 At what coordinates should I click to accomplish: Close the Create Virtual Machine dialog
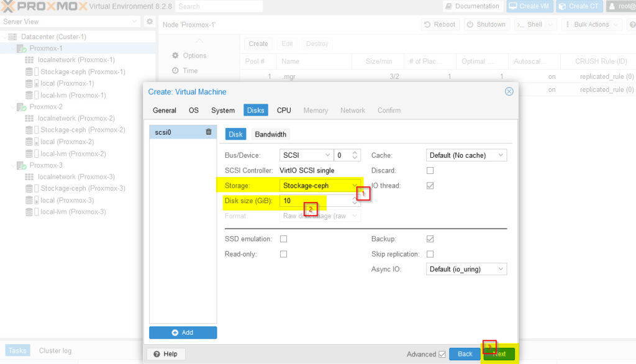[509, 92]
